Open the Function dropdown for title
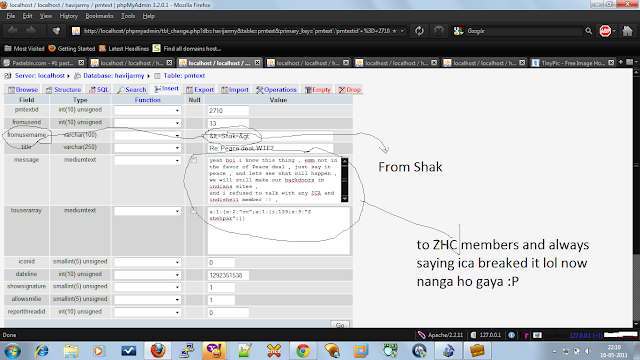Screen dimensions: 640x360 pyautogui.click(x=148, y=148)
